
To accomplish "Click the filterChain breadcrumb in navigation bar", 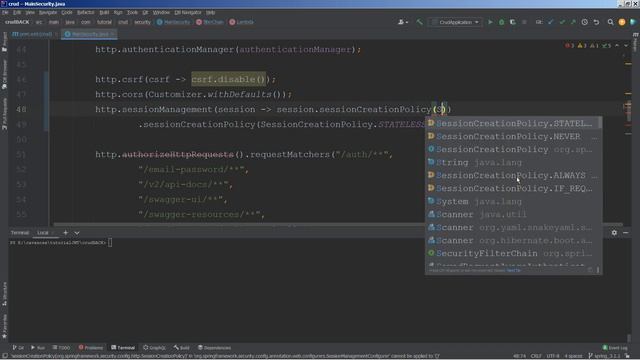I will coord(210,22).
